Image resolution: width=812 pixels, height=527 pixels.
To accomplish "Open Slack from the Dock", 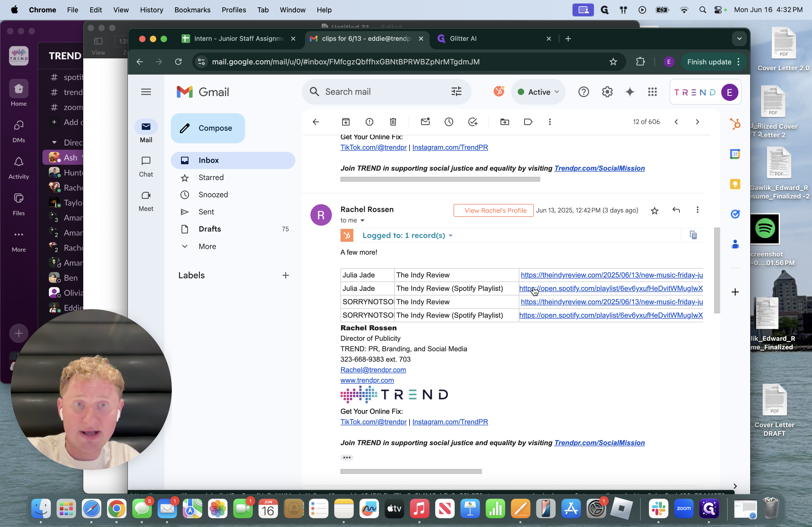I will click(658, 508).
